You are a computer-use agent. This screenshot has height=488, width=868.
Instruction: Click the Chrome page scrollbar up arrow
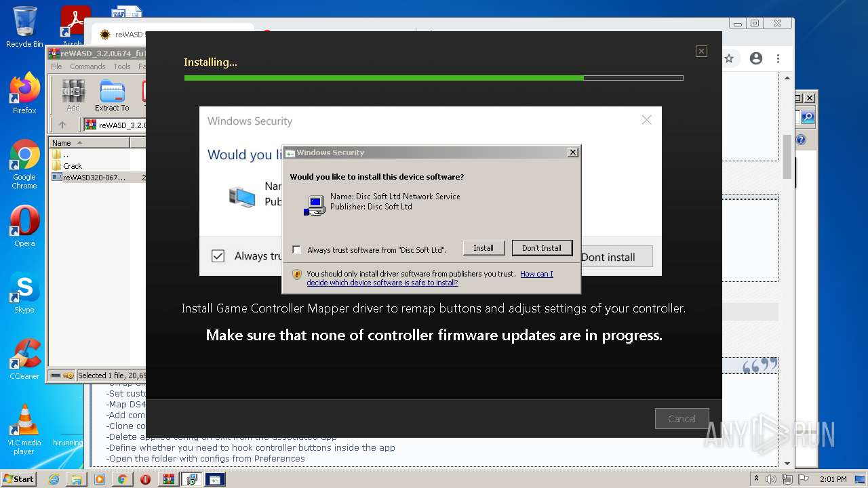[787, 78]
